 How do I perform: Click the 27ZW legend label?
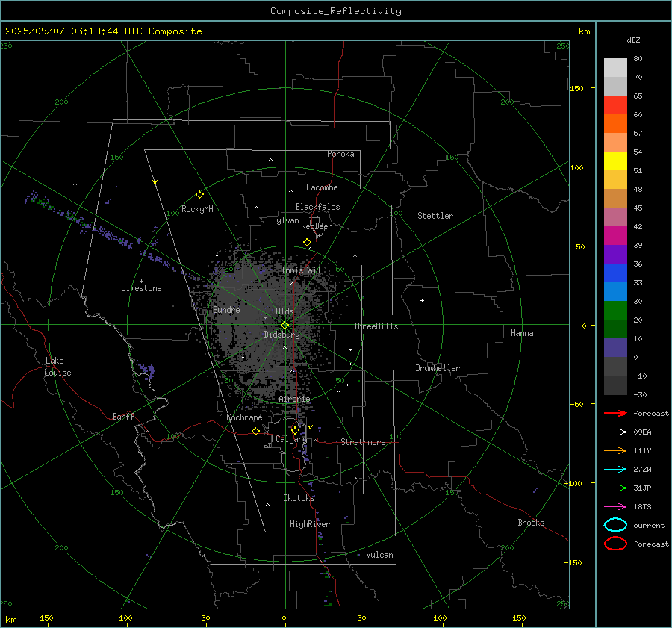pos(642,470)
